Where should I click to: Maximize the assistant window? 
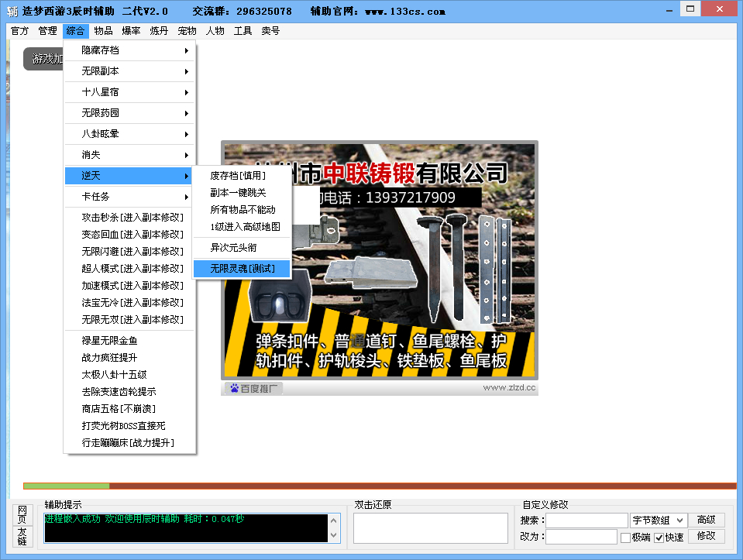(690, 9)
